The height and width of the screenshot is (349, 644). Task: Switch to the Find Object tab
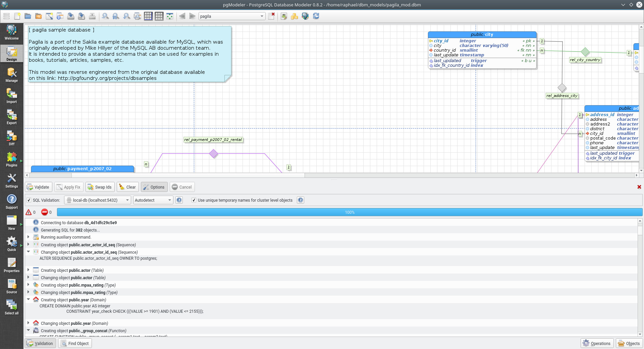[75, 343]
